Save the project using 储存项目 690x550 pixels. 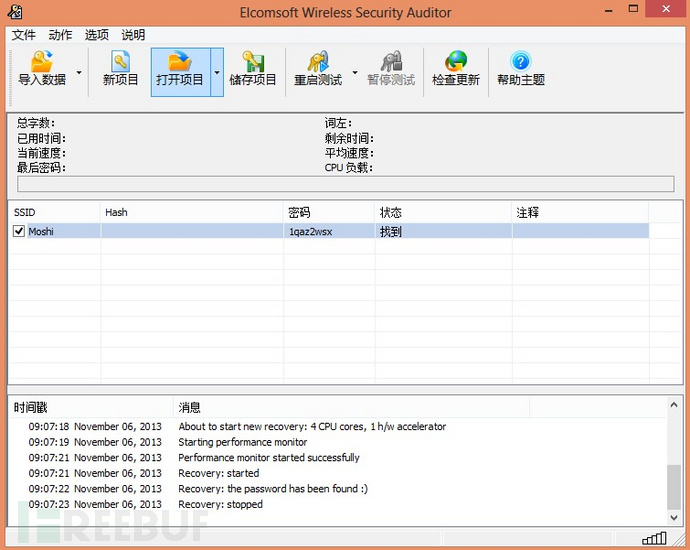click(x=253, y=68)
